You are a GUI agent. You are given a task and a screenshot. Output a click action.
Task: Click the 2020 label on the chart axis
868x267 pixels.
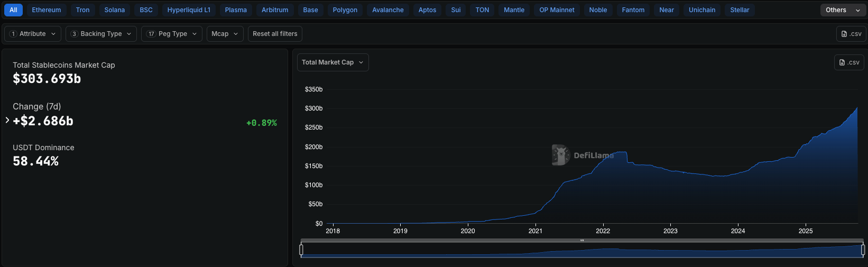coord(468,231)
